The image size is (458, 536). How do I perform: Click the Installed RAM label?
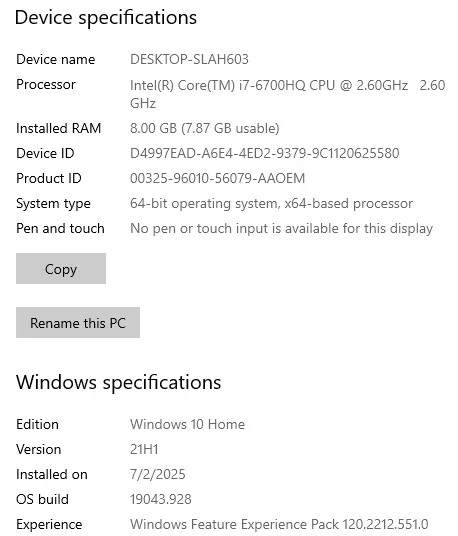(59, 129)
